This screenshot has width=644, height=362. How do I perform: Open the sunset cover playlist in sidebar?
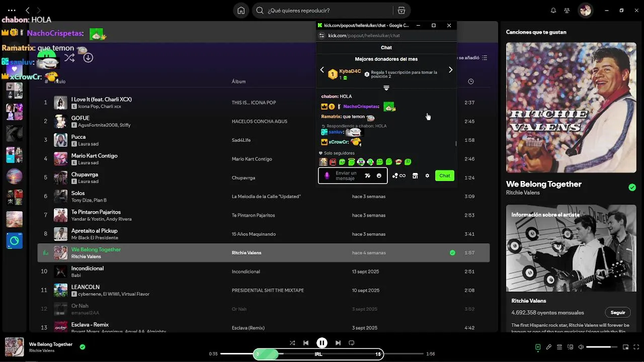coord(14,176)
